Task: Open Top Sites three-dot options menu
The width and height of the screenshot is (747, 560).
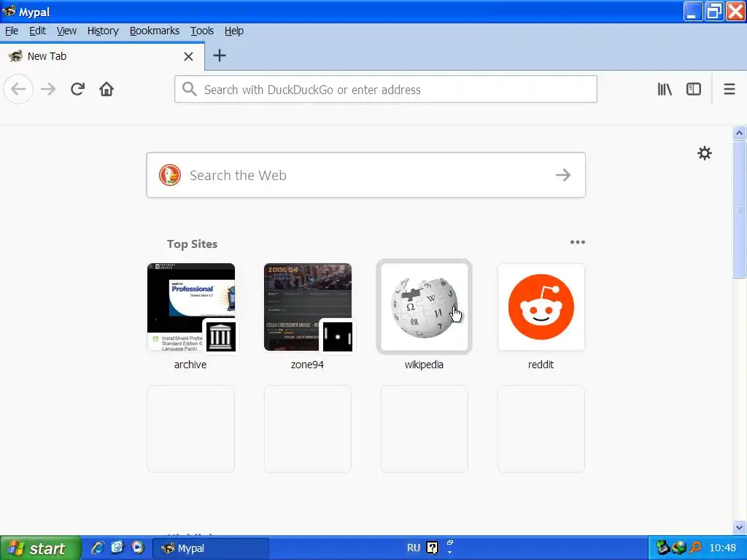Action: coord(578,242)
